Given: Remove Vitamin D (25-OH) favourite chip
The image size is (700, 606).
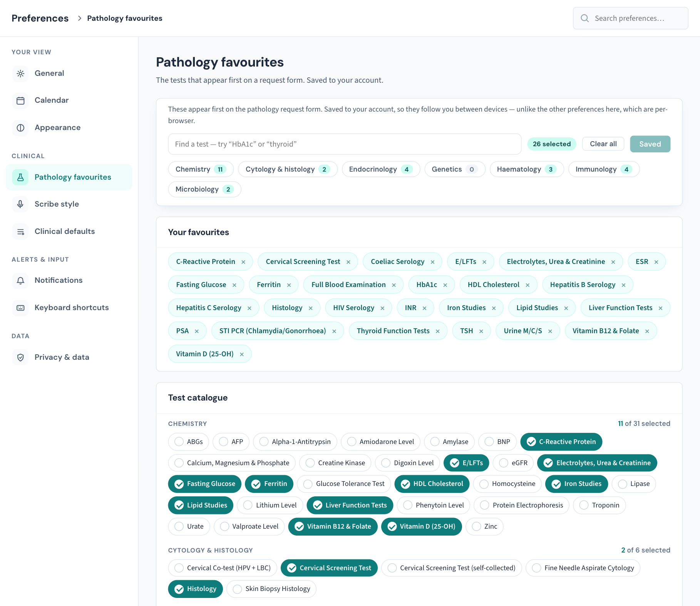Looking at the screenshot, I should coord(242,354).
